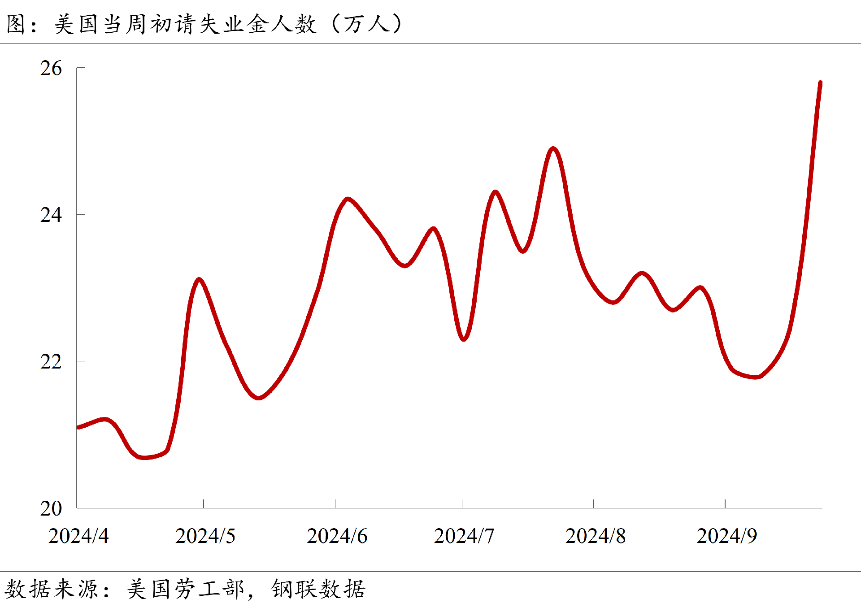Click the line's starting point at 2024/4
The width and height of the screenshot is (861, 616).
(79, 427)
